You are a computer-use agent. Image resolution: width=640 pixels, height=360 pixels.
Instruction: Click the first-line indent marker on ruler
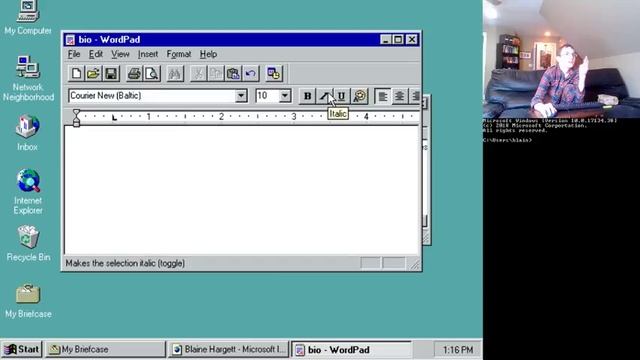point(76,112)
